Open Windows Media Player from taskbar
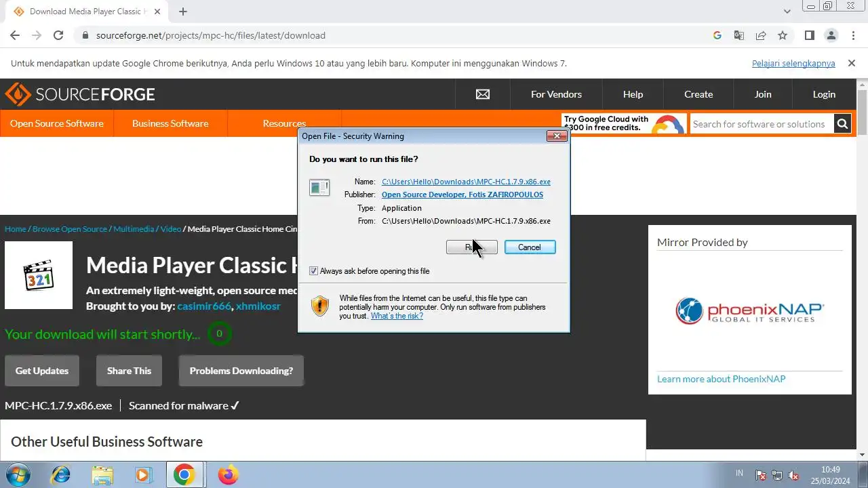This screenshot has width=868, height=488. pos(143,475)
